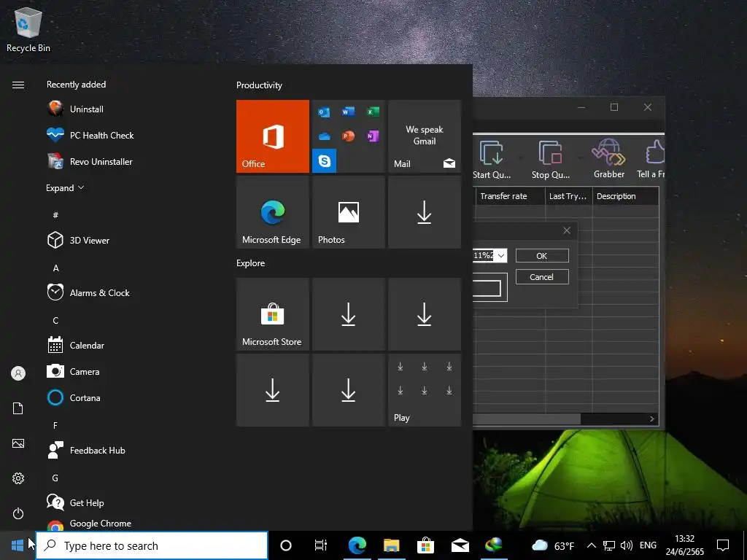Open Pictures from Start sidebar
Screen dimensions: 747x560
click(x=18, y=443)
